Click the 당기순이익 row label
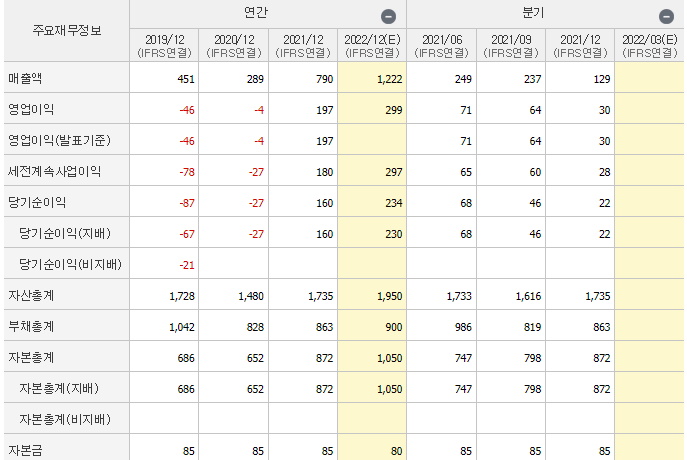 [37, 203]
